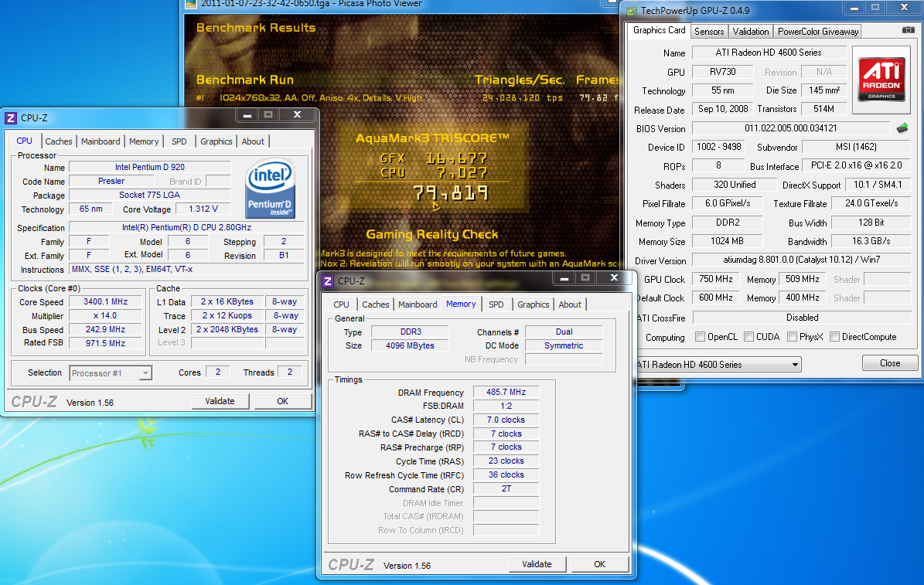Click the ATI Radeon logo in GPU-Z
The image size is (924, 585).
coord(881,79)
